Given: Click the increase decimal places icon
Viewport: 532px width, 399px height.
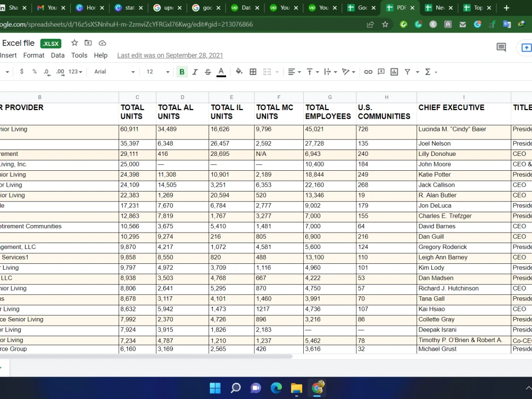Looking at the screenshot, I should tap(60, 72).
